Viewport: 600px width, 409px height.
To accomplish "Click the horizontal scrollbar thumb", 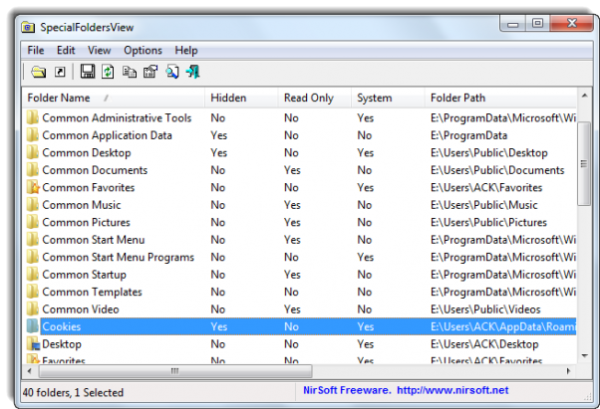I will pos(173,370).
